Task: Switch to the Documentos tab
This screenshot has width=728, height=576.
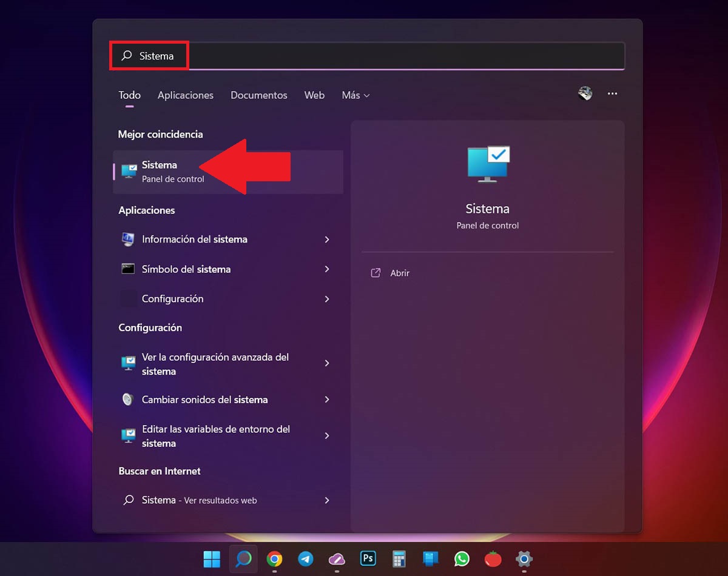Action: coord(259,95)
